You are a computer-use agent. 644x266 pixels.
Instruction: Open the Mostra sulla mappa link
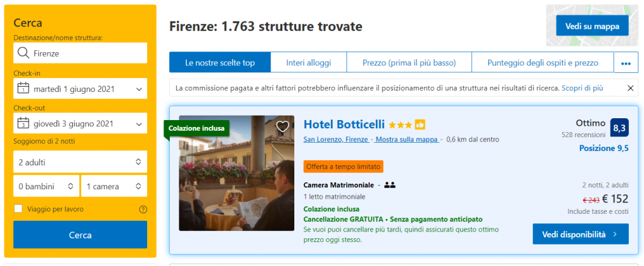[x=407, y=140]
